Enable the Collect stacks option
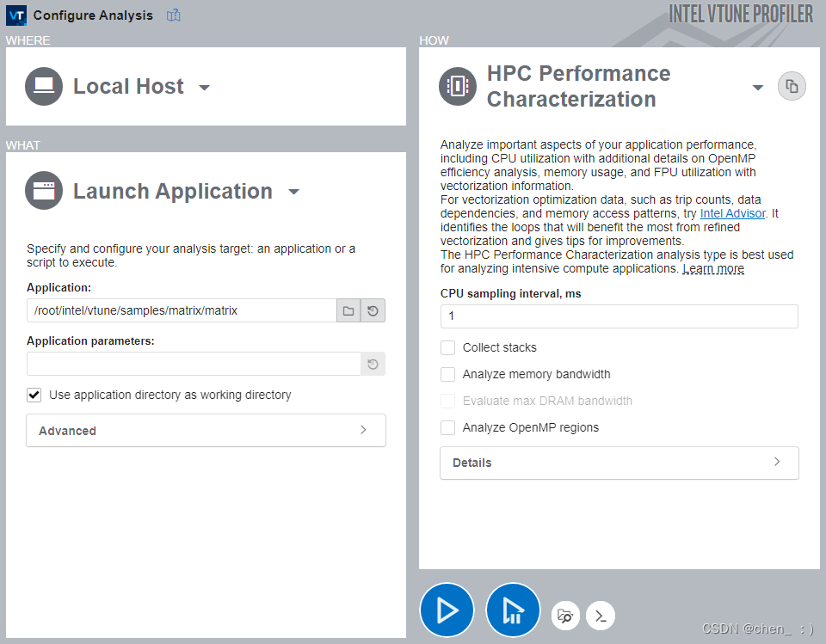This screenshot has height=644, width=826. click(447, 347)
